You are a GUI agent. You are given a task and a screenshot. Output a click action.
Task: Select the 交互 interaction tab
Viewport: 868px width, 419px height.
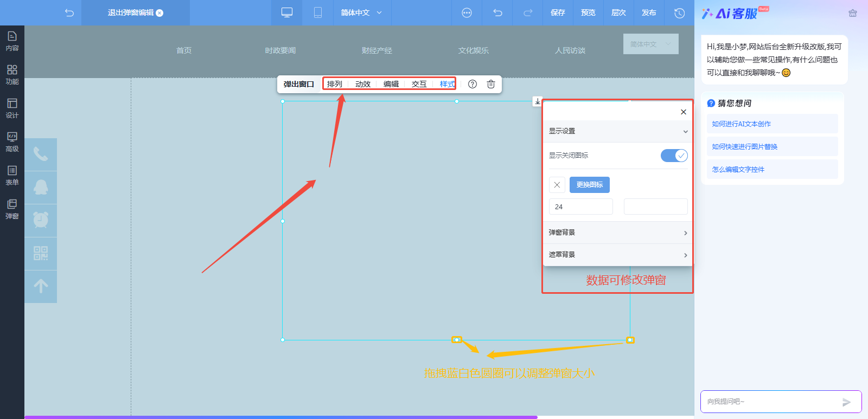pos(419,84)
